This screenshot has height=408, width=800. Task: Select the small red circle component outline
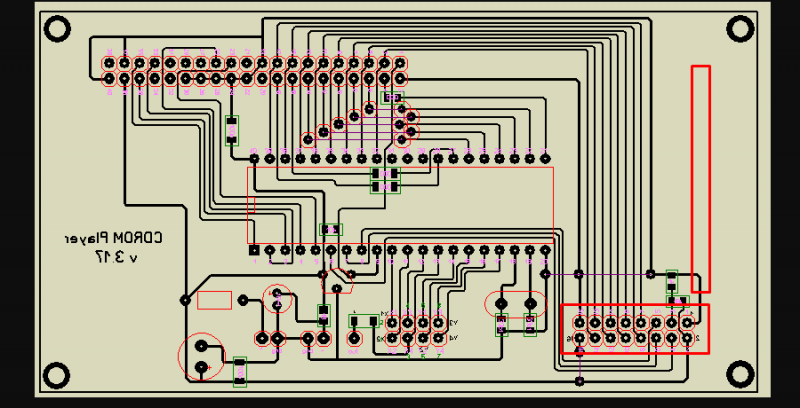click(276, 299)
